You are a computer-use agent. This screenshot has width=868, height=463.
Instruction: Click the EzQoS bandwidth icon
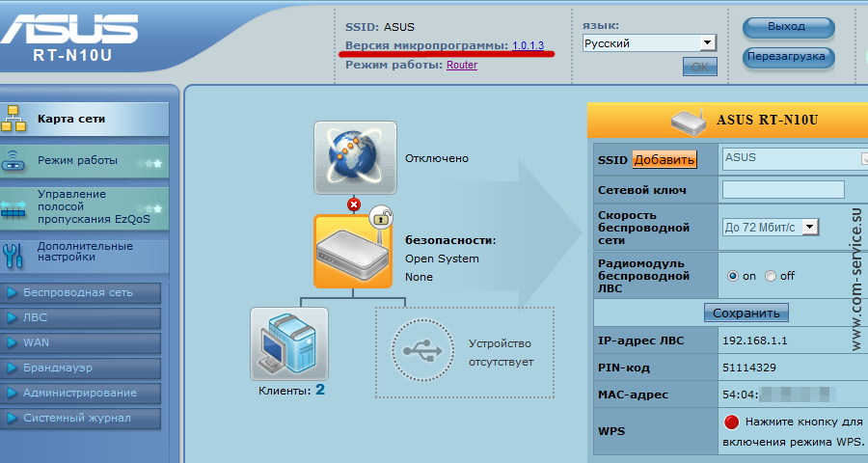(x=14, y=208)
